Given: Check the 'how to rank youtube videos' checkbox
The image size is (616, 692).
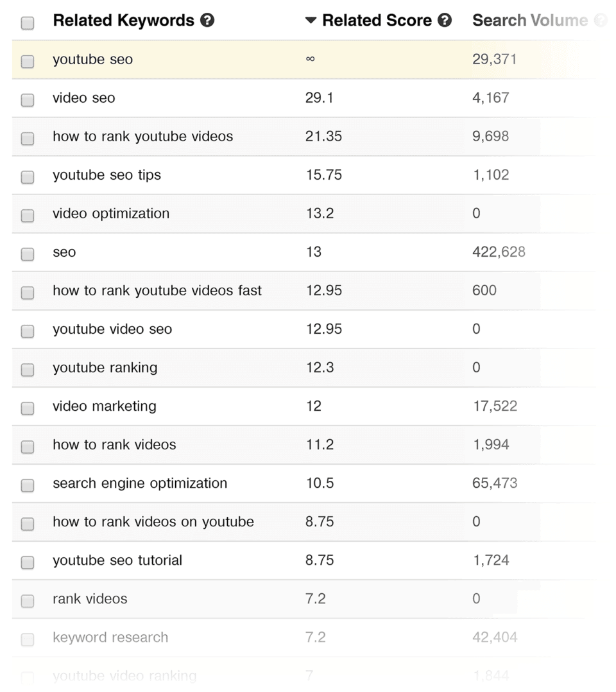Looking at the screenshot, I should tap(27, 138).
